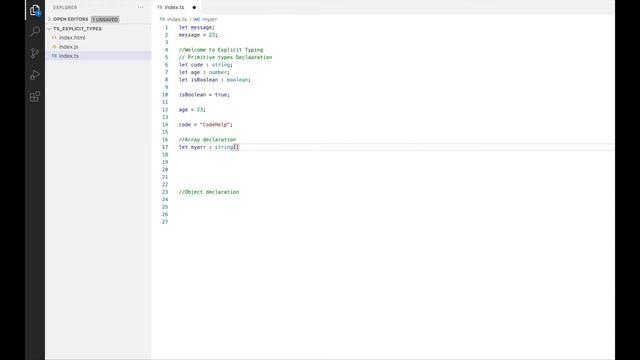Viewport: 640px width, 360px height.
Task: Click the 'age = 23;' line
Action: [x=192, y=110]
